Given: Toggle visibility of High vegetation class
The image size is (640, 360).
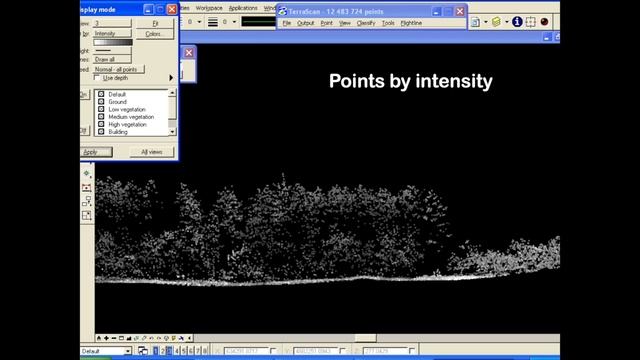Looking at the screenshot, I should (x=101, y=124).
